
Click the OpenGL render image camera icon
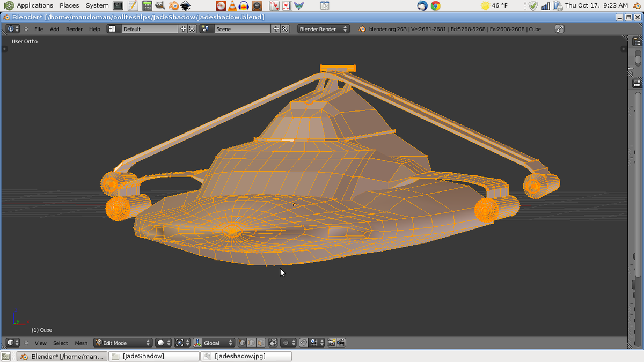(x=332, y=343)
